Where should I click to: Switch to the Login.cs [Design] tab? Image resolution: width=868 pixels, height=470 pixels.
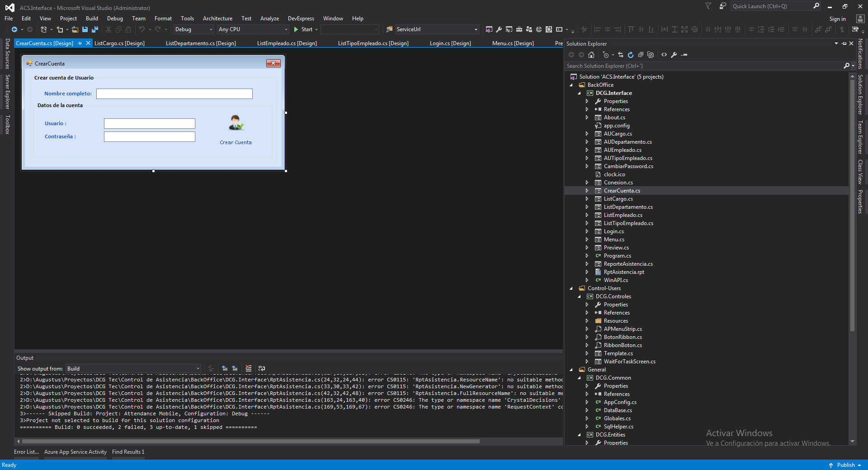(450, 43)
